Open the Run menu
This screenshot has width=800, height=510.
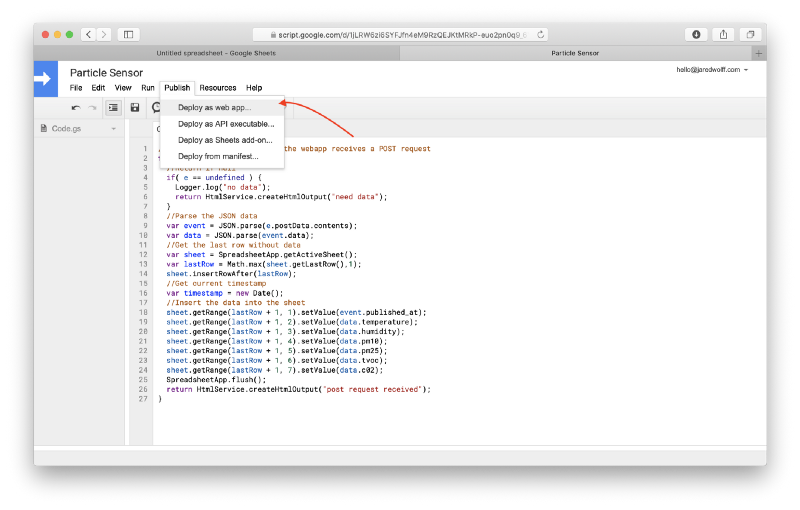148,88
